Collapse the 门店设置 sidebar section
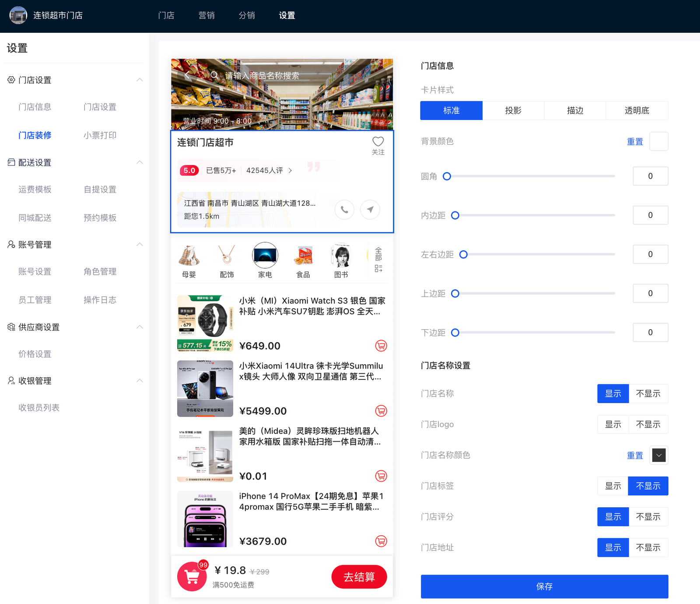This screenshot has height=604, width=700. (x=140, y=80)
